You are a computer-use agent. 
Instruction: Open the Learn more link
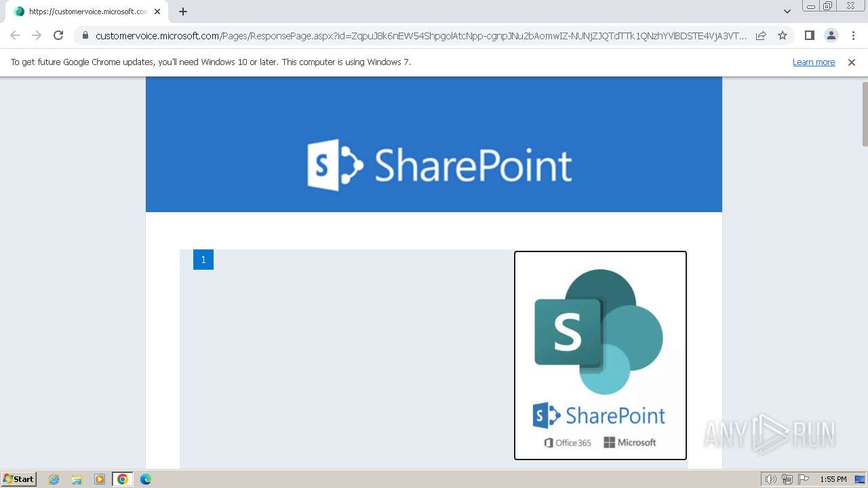point(814,62)
